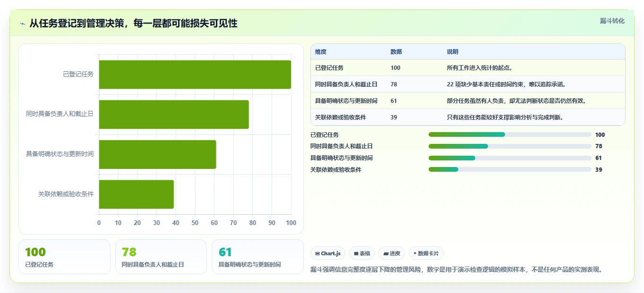Click the 100 tick on the x-axis
The width and height of the screenshot is (644, 293).
[x=291, y=223]
